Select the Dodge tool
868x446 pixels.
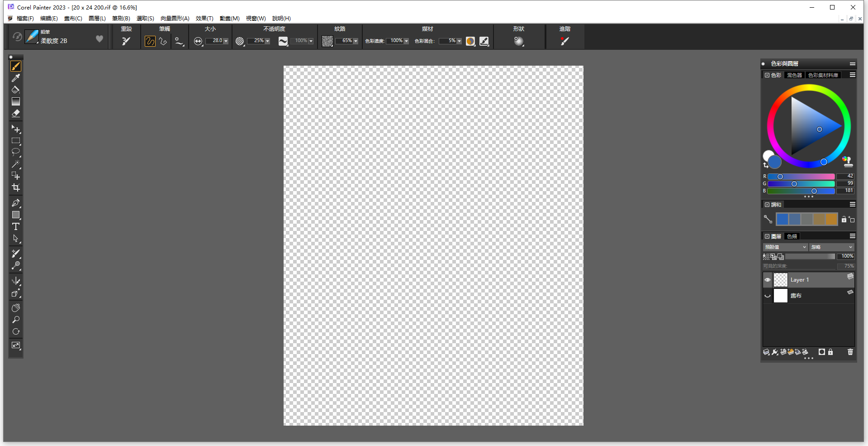click(x=16, y=265)
